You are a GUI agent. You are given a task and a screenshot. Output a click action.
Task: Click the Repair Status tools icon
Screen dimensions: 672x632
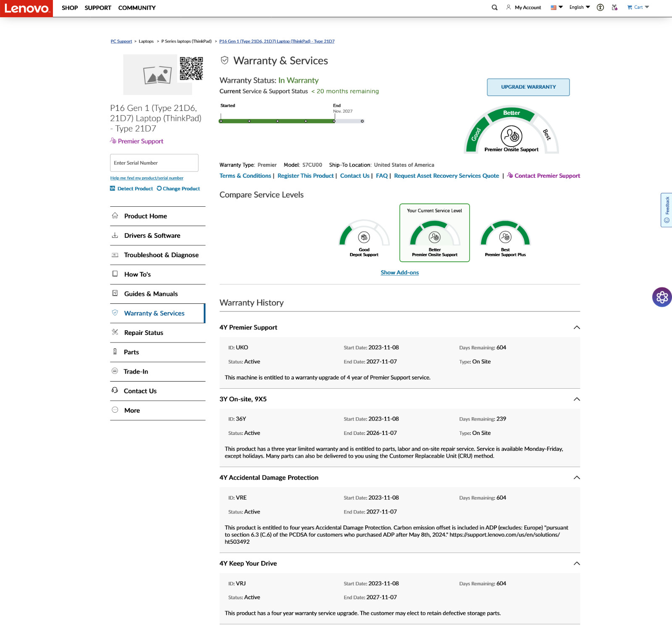pos(115,332)
